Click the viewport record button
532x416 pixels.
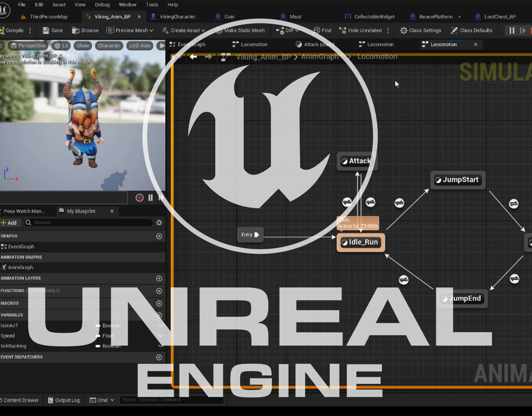(x=139, y=198)
